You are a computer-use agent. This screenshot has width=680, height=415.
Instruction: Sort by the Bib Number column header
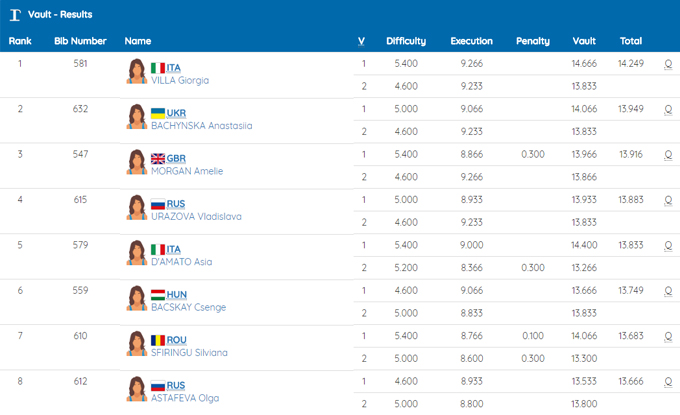80,41
